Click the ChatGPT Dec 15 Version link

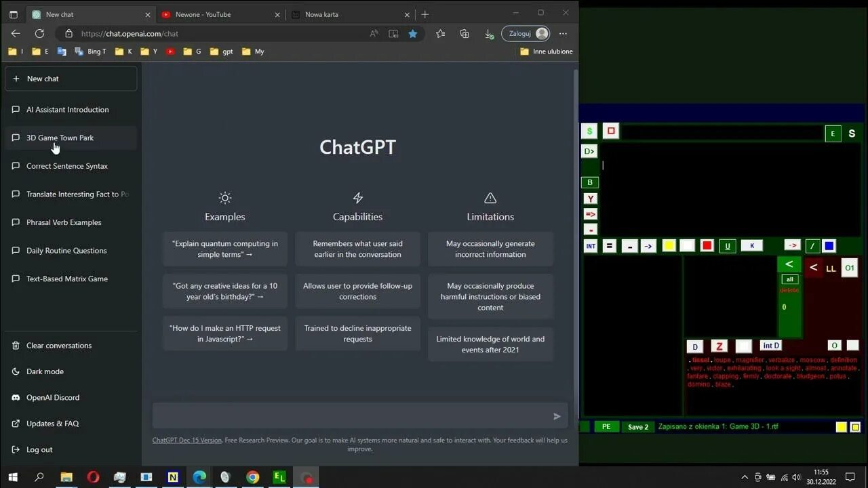click(186, 440)
